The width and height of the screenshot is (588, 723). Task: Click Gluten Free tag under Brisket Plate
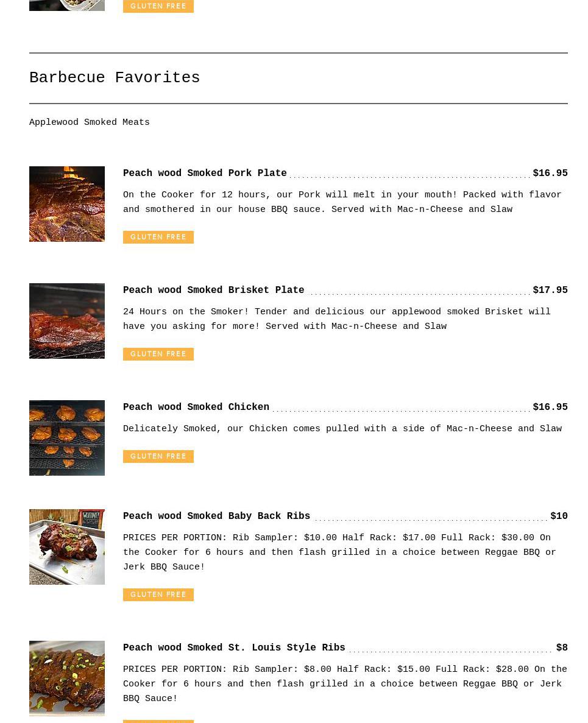pyautogui.click(x=158, y=354)
